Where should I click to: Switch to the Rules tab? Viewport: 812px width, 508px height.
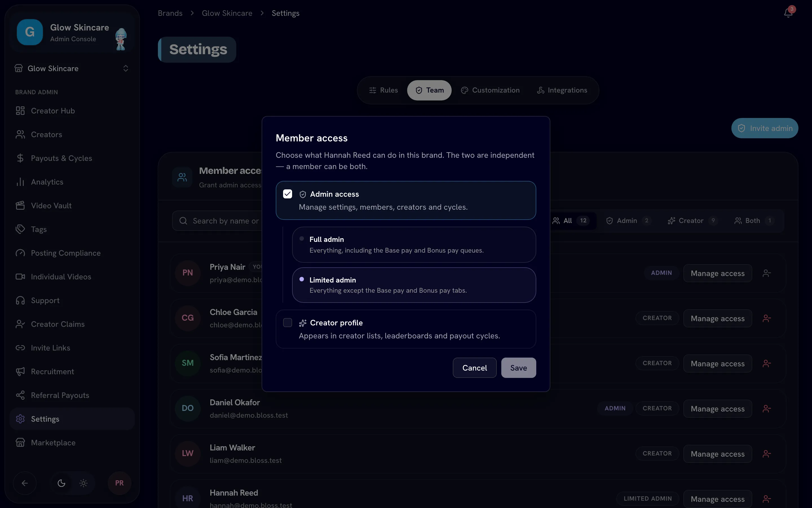coord(383,90)
